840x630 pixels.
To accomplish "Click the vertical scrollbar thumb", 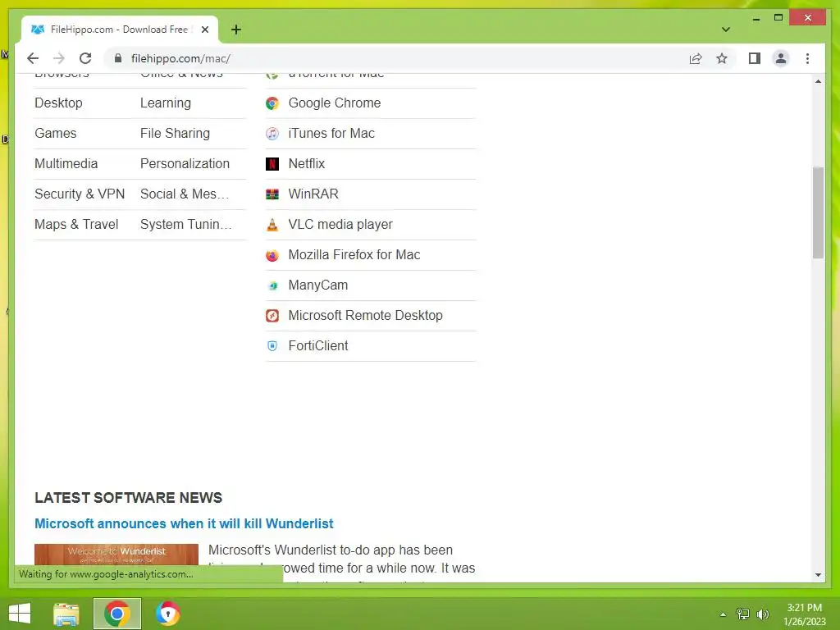I will tap(818, 212).
